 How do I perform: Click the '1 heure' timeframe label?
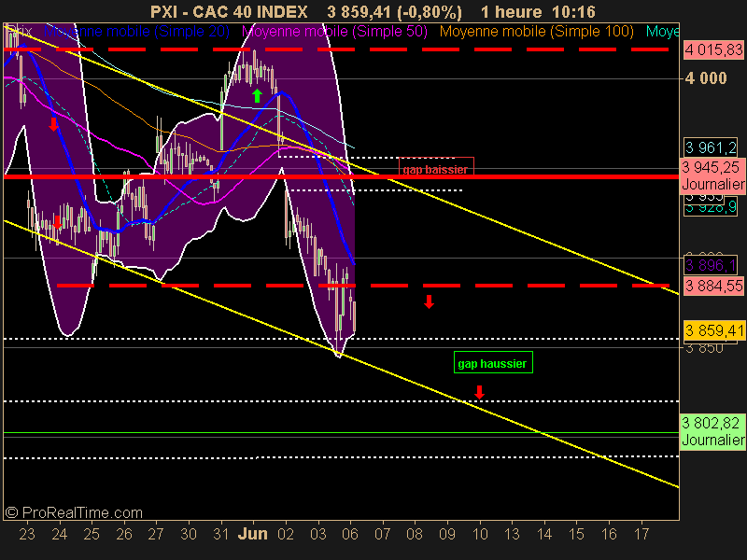(511, 11)
